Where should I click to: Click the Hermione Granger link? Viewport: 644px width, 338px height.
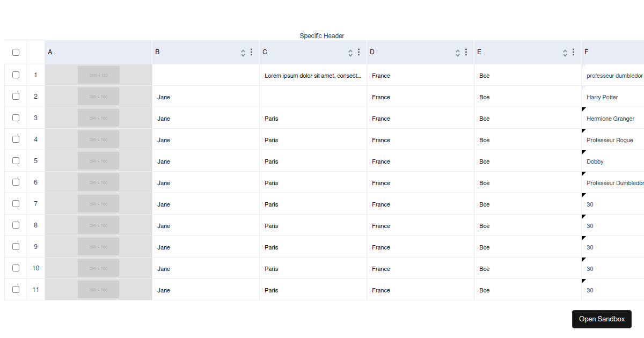click(x=610, y=119)
